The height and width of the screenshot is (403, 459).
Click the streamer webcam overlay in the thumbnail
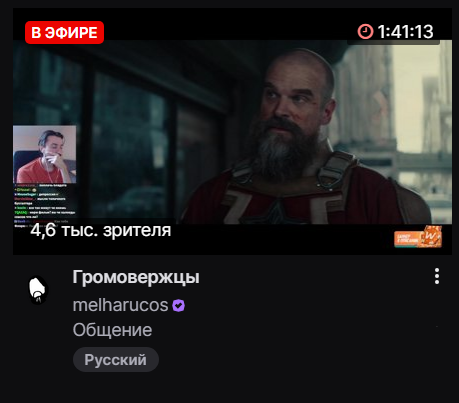click(x=45, y=154)
